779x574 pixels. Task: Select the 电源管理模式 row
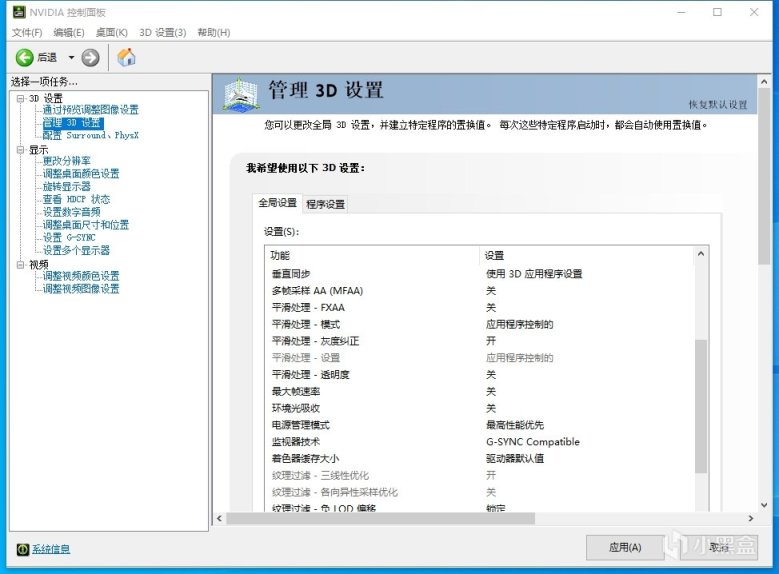coord(479,425)
